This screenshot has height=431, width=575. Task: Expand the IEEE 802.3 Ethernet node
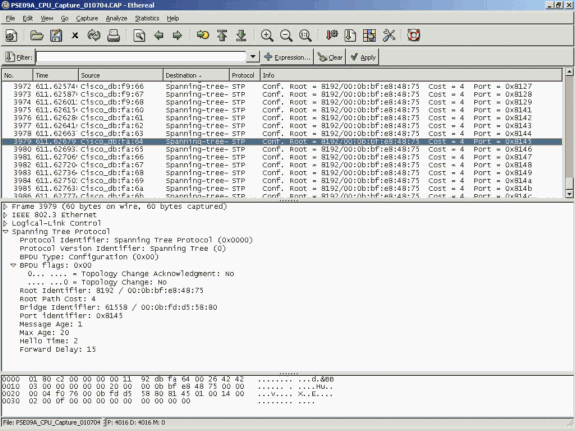tap(6, 215)
